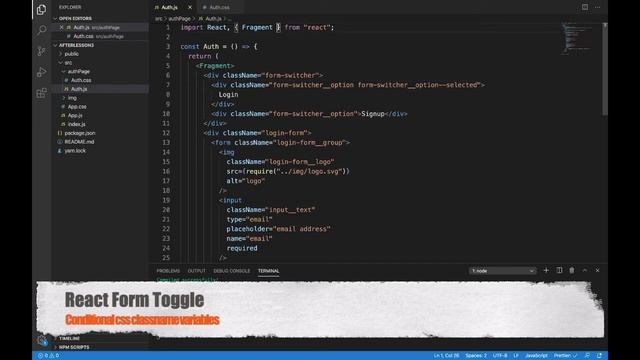The width and height of the screenshot is (640, 360).
Task: Click the code minimap preview
Action: pos(578,39)
